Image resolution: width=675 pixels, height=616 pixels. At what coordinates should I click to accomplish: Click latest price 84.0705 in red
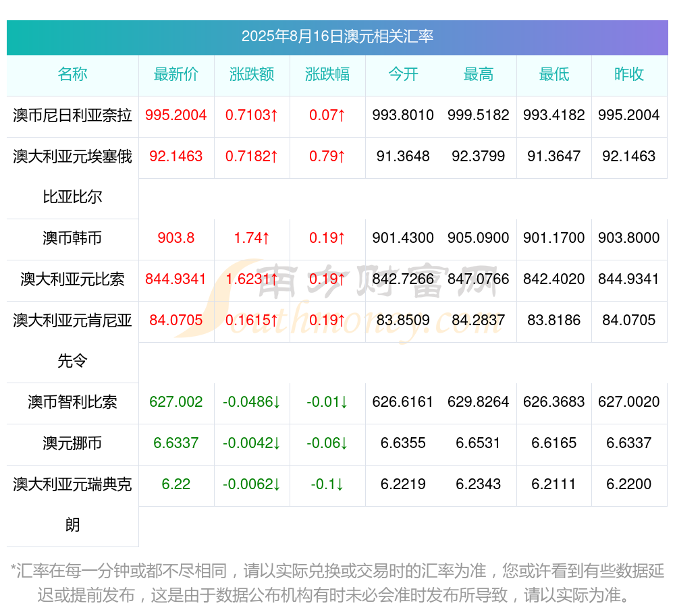(x=176, y=320)
